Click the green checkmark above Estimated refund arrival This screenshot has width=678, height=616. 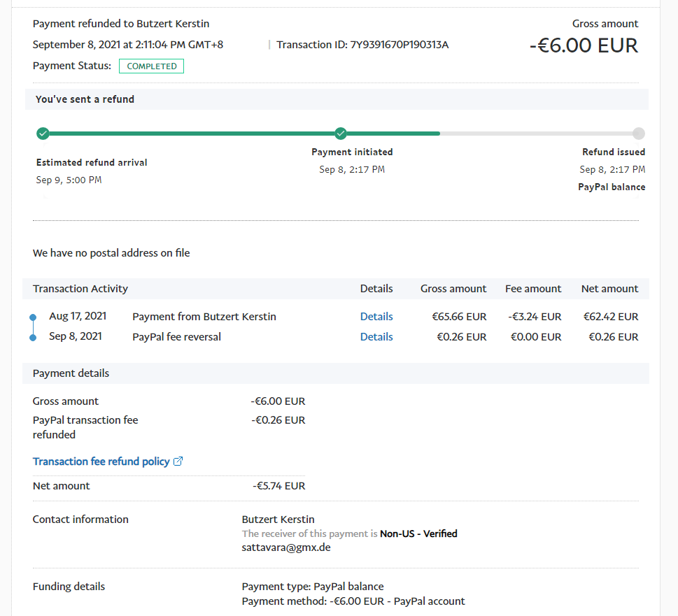coord(43,134)
